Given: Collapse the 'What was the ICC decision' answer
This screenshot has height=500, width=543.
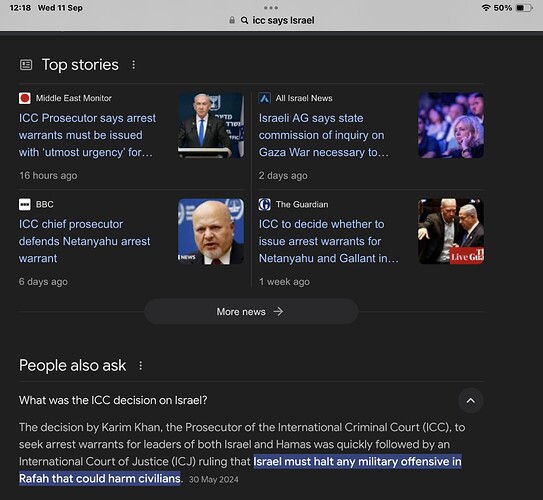Looking at the screenshot, I should pyautogui.click(x=471, y=401).
